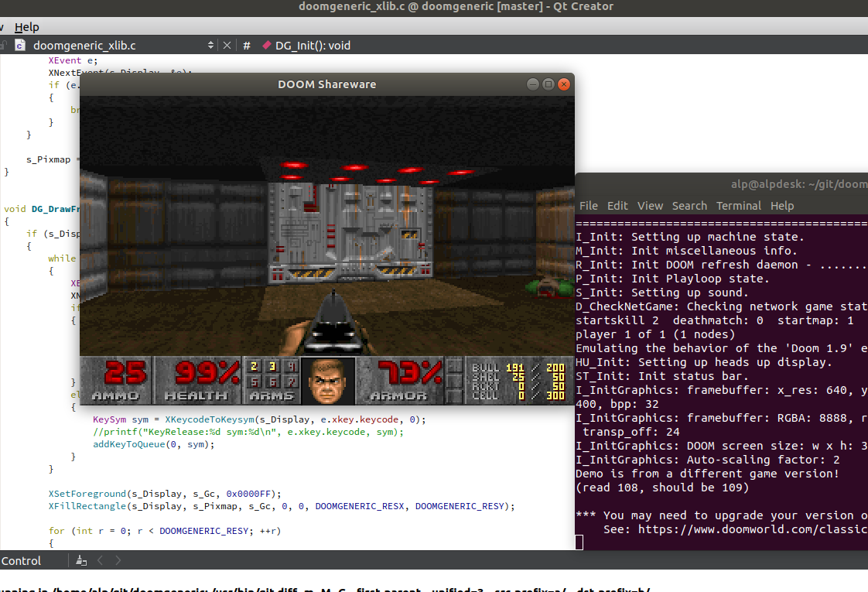Image resolution: width=868 pixels, height=592 pixels.
Task: Click the BULL ammo count row
Action: coord(518,368)
